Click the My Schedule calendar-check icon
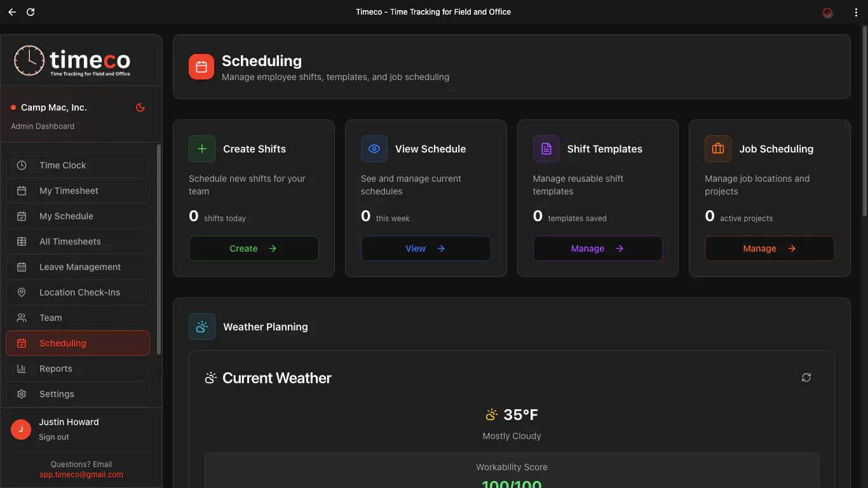Screen dimensions: 868x488 [22, 216]
